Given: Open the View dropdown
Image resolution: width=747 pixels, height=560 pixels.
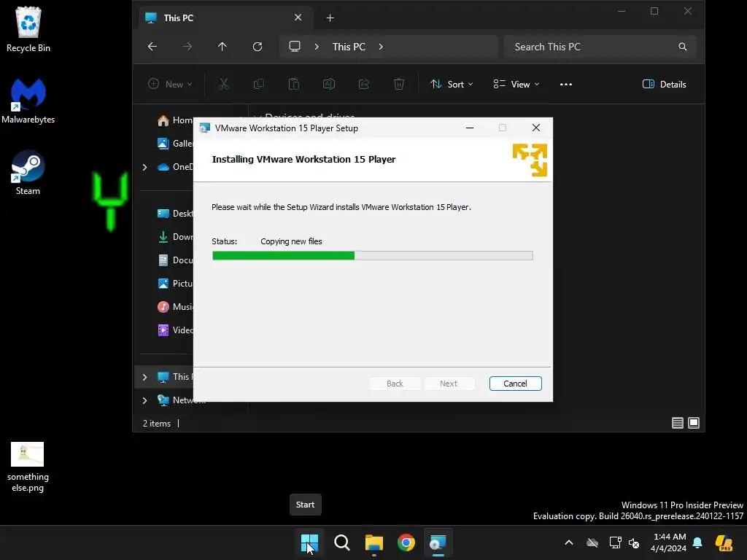Looking at the screenshot, I should point(516,85).
